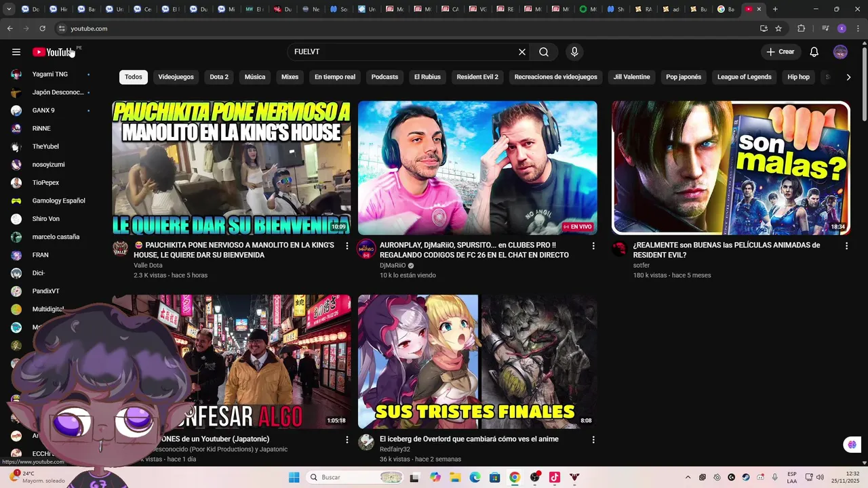Open the DjMaRiiO channel avatar
The image size is (868, 488).
366,248
